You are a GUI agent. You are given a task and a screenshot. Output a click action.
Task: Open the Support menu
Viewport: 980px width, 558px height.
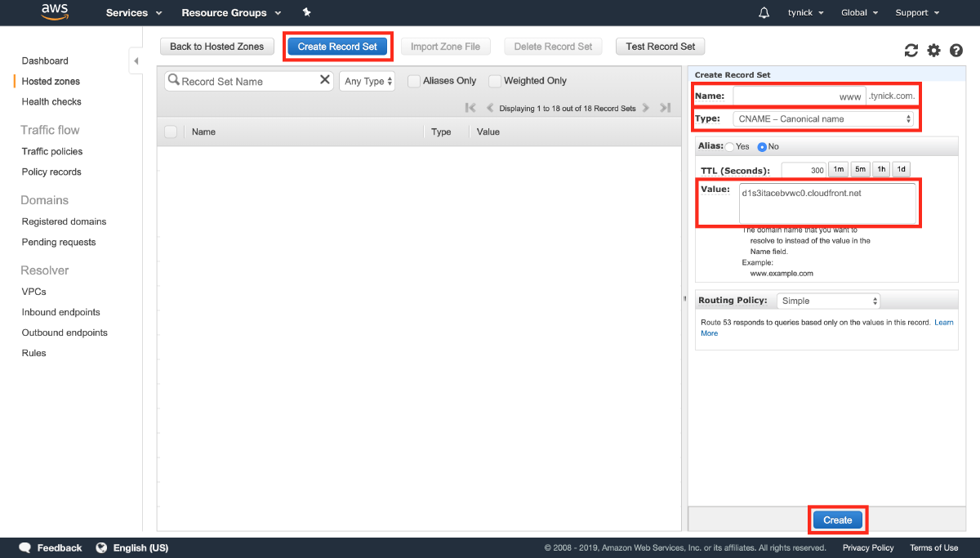click(917, 12)
